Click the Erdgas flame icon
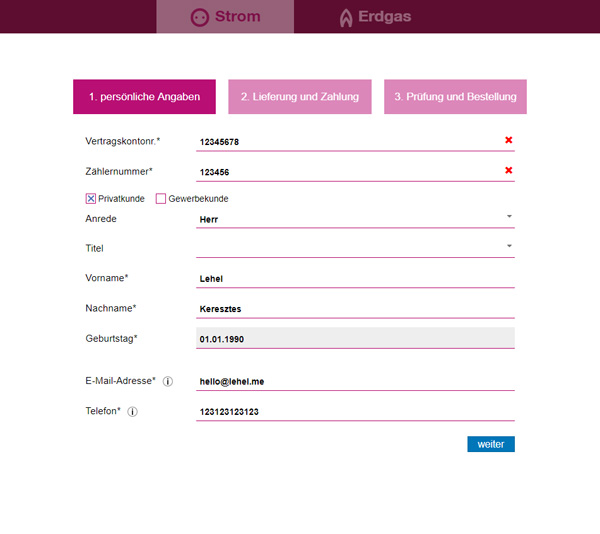Viewport: 600px width, 534px height. pyautogui.click(x=345, y=17)
